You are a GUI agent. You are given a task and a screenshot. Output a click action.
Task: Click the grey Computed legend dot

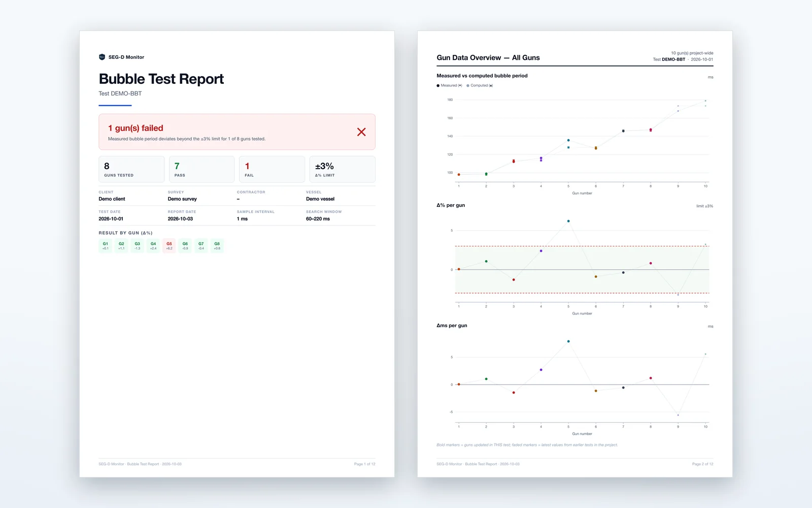point(468,85)
